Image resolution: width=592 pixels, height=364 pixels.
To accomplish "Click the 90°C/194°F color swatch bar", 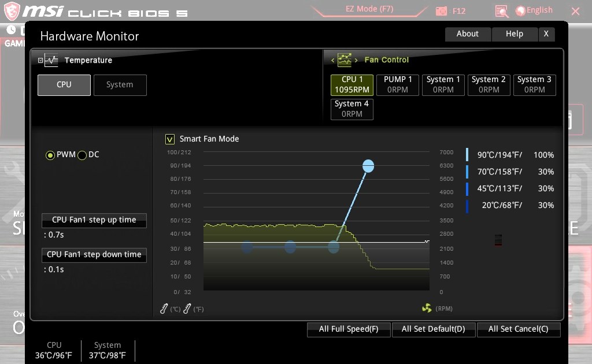I will coord(467,155).
